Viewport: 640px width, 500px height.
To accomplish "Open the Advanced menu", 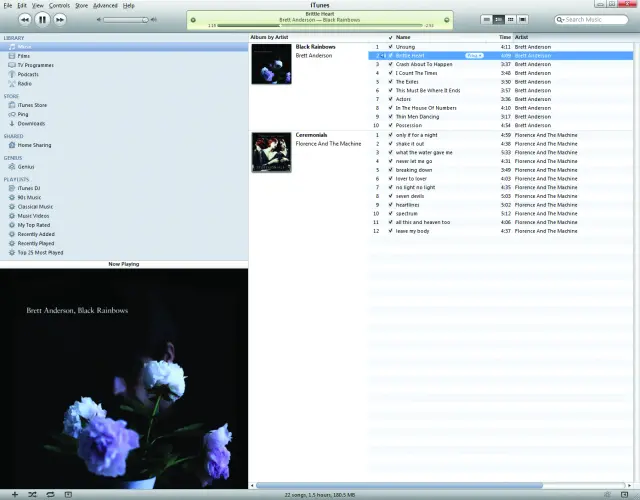I will [x=105, y=6].
